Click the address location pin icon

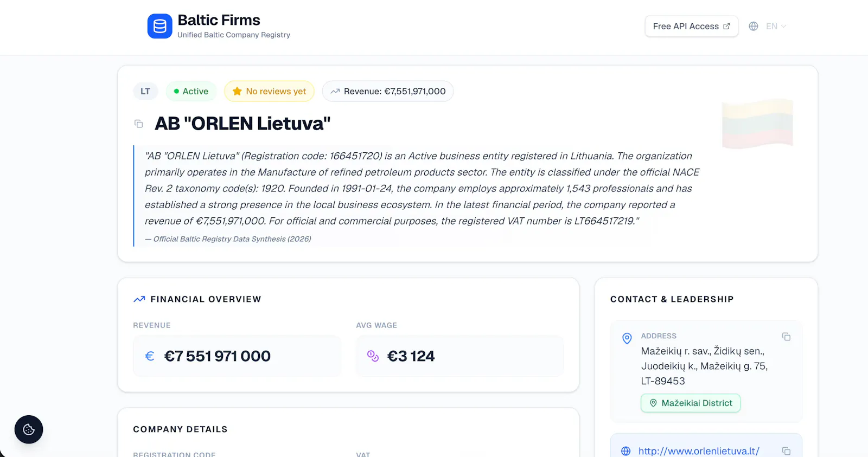tap(627, 338)
